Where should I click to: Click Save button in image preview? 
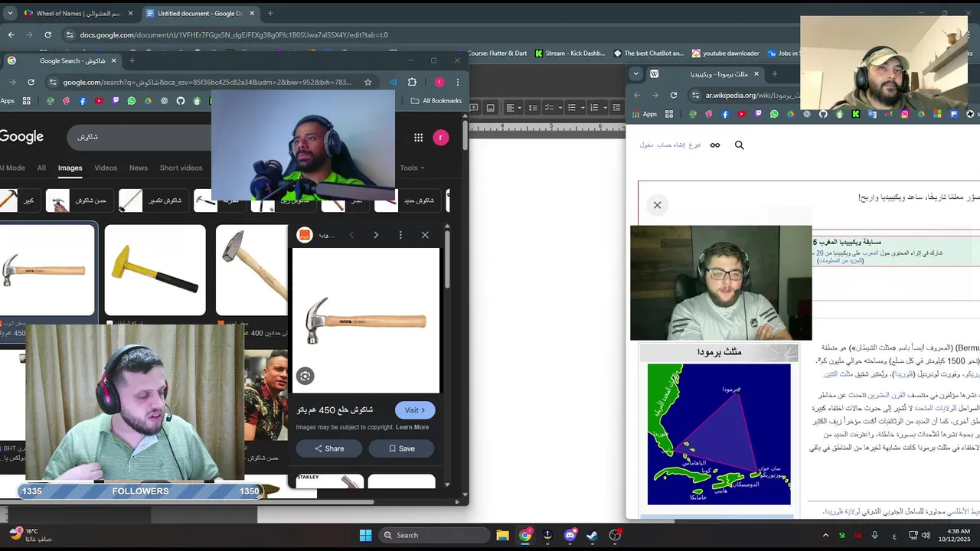pos(401,448)
